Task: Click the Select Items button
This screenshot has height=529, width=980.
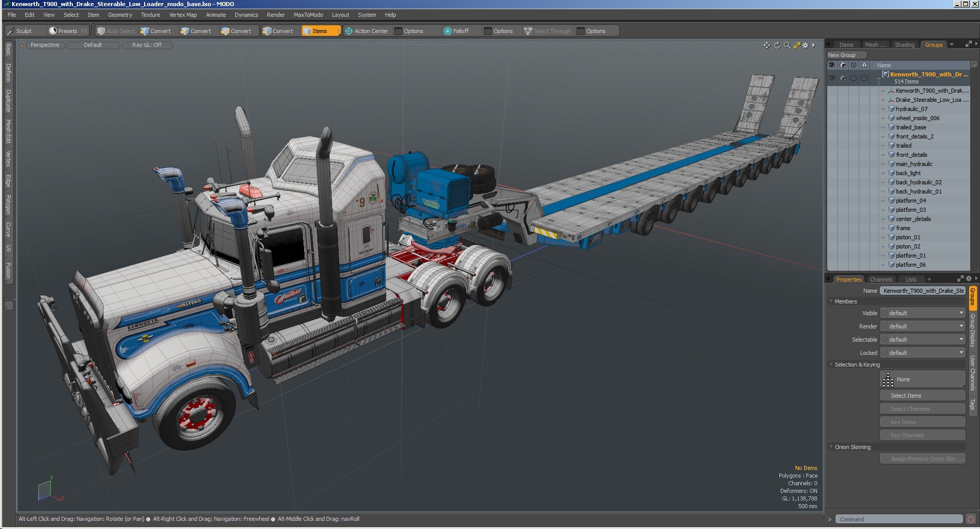Action: 922,396
